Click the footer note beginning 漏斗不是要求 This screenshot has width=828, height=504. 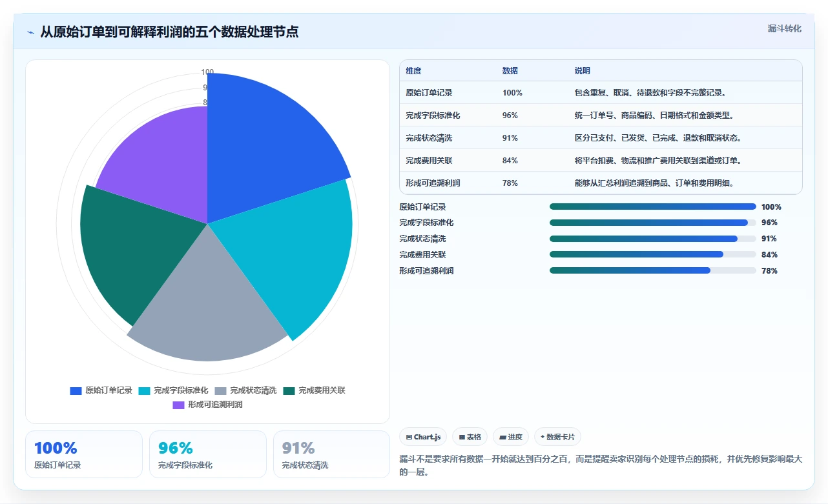[x=601, y=465]
